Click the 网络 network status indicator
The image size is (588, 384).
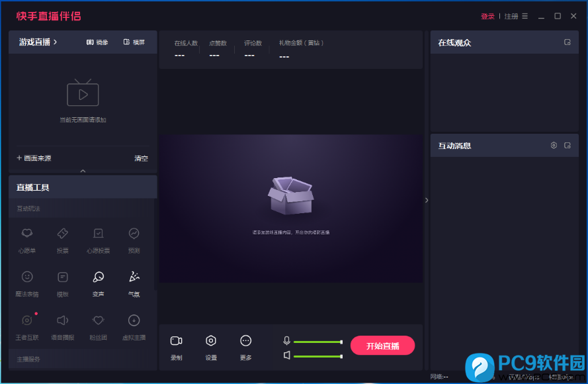point(439,377)
